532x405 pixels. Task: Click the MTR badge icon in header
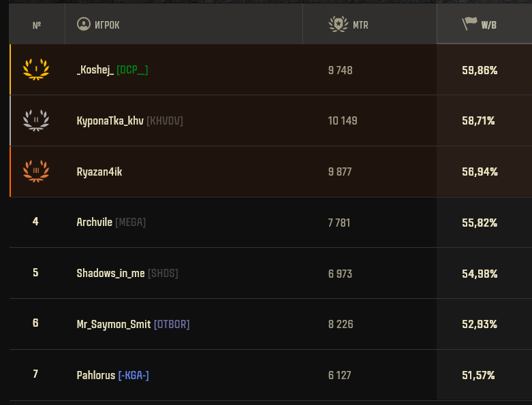tap(339, 24)
